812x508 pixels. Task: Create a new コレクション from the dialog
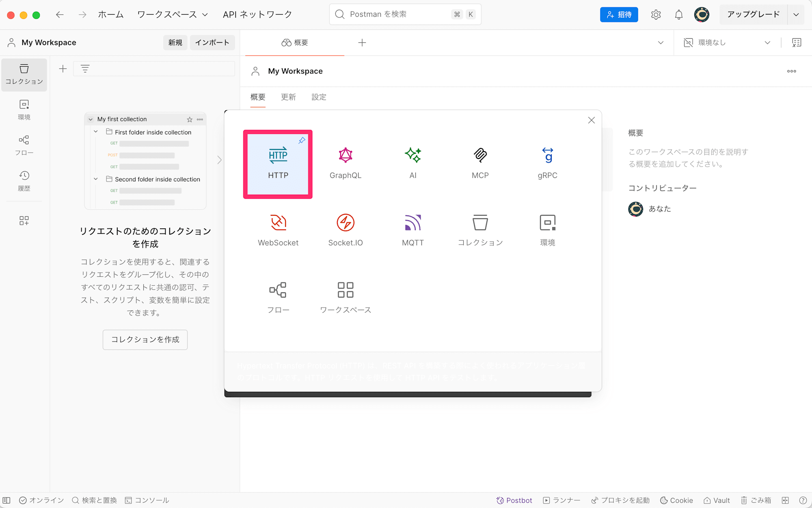click(480, 231)
